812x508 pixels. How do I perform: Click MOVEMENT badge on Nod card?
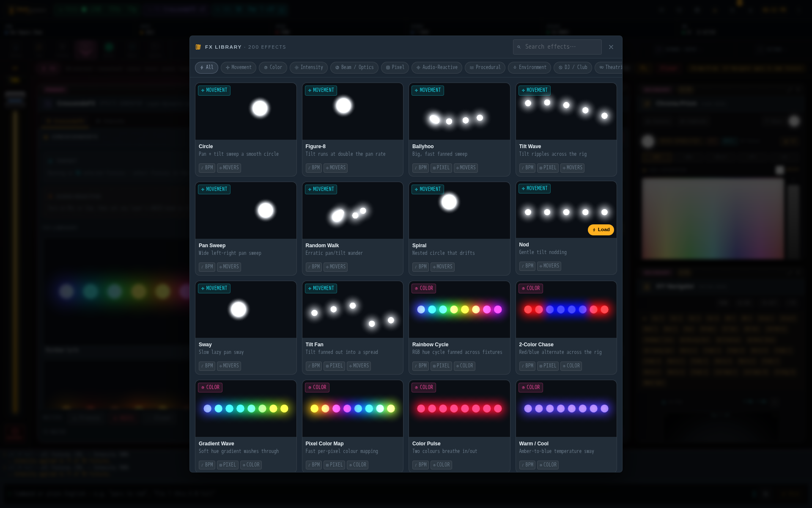click(x=535, y=188)
